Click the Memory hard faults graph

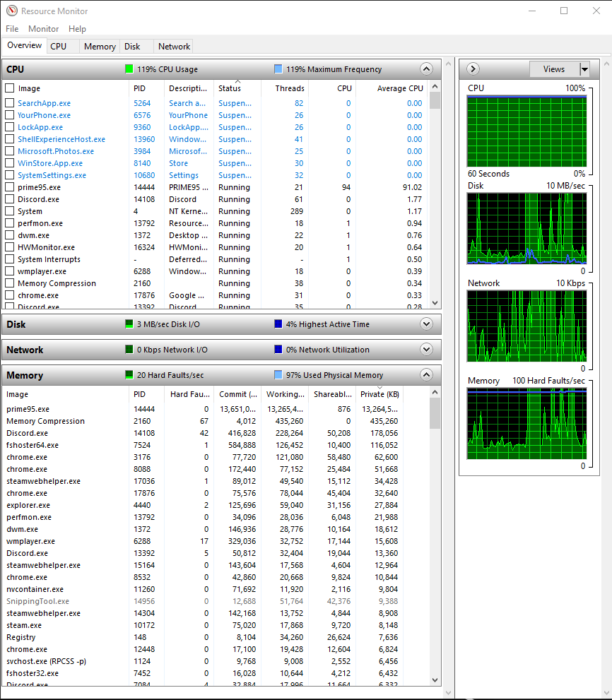526,423
